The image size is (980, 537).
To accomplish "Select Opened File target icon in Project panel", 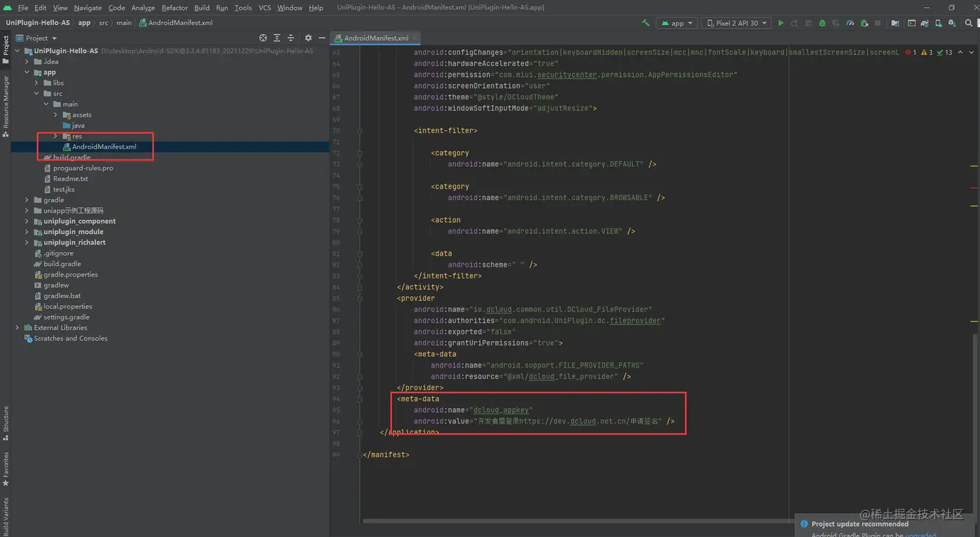I will click(262, 38).
